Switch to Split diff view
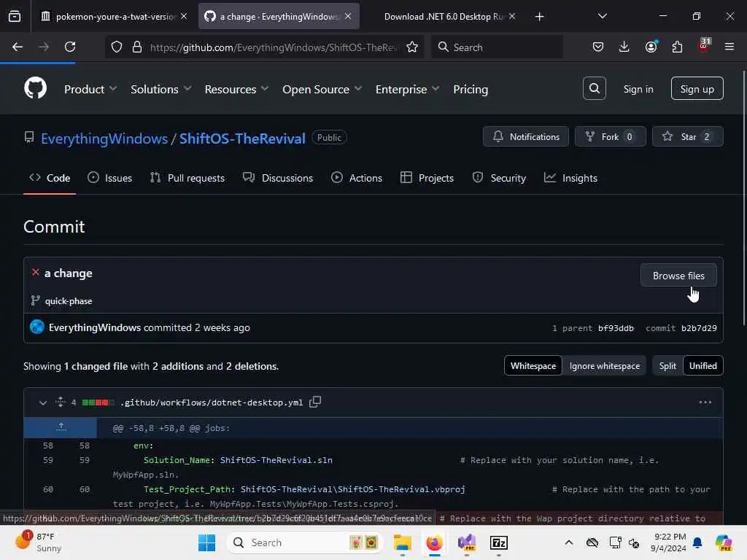 (x=667, y=366)
